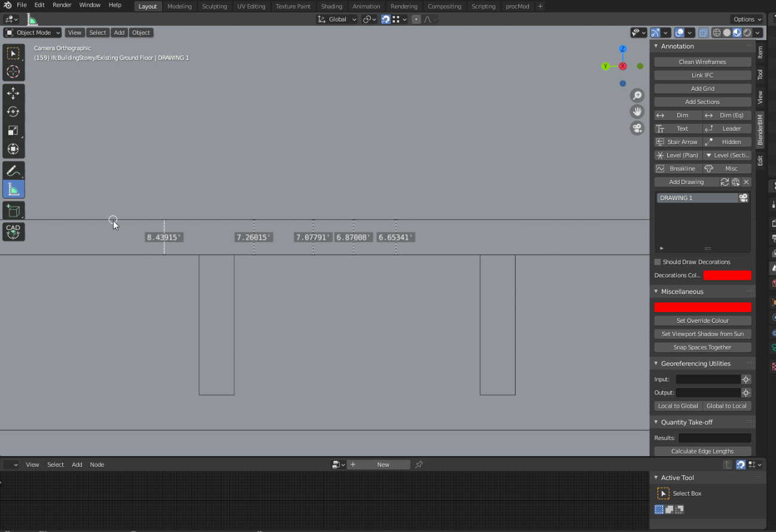
Task: Click the Miscellaneous override colour red swatch
Action: [702, 307]
